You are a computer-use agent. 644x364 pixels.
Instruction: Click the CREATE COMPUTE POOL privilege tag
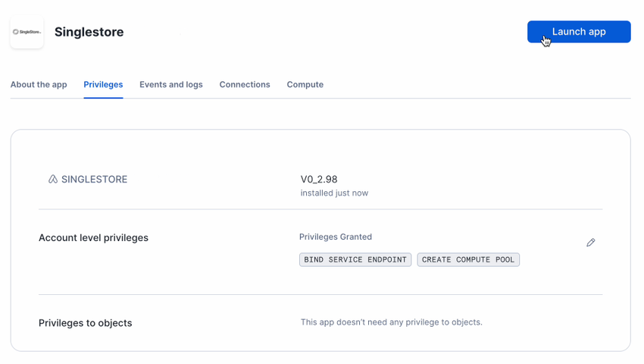pos(468,259)
